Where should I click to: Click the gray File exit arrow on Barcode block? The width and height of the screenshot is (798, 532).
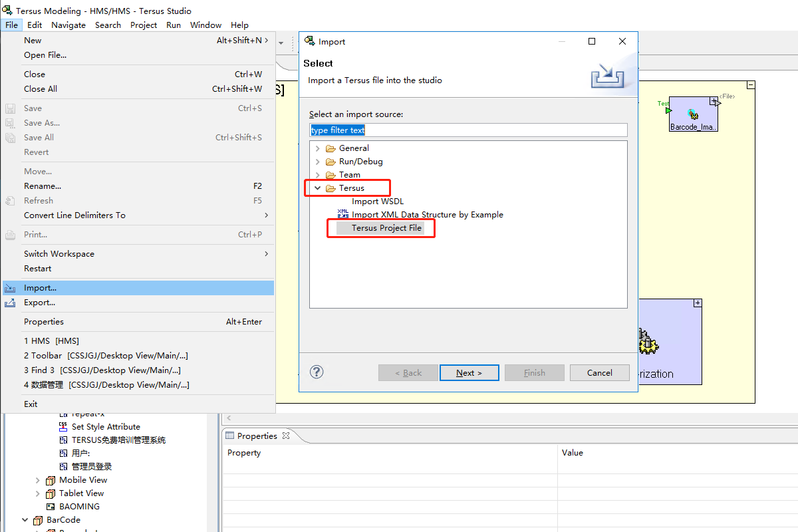[x=718, y=103]
